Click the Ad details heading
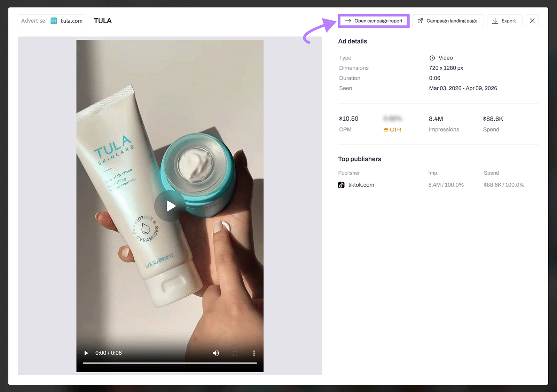Screen dimensions: 557x392 (352, 41)
